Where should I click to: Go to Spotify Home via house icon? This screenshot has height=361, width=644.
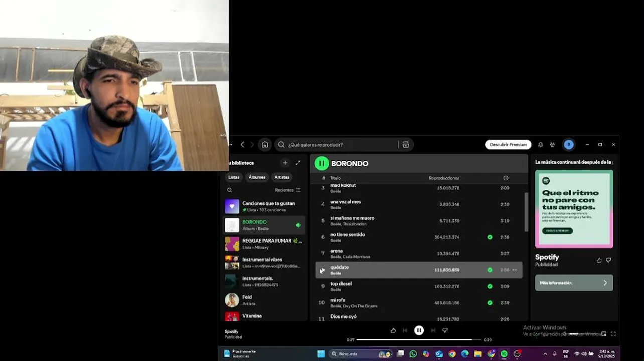(x=265, y=145)
